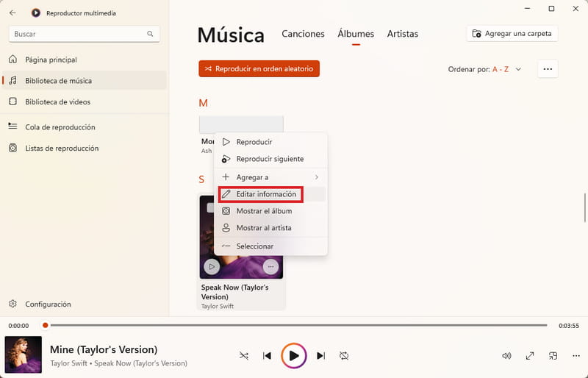Switch to the Artistas tab
The width and height of the screenshot is (588, 378).
402,34
